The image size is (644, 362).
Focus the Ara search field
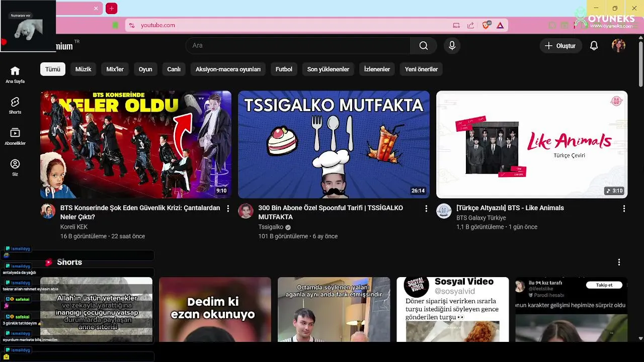coord(298,46)
